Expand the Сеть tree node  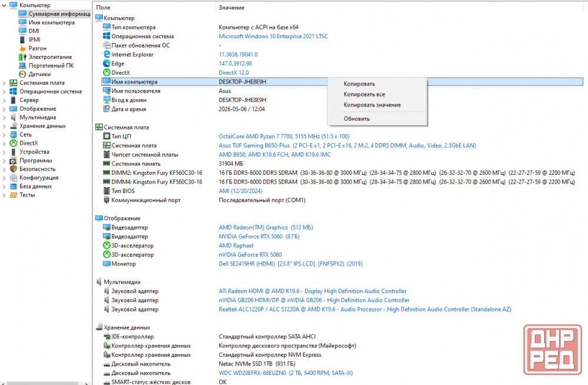(4, 135)
